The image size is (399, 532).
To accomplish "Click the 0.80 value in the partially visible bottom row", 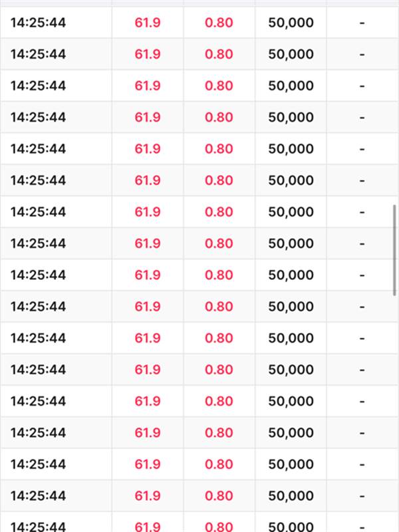I will [219, 527].
